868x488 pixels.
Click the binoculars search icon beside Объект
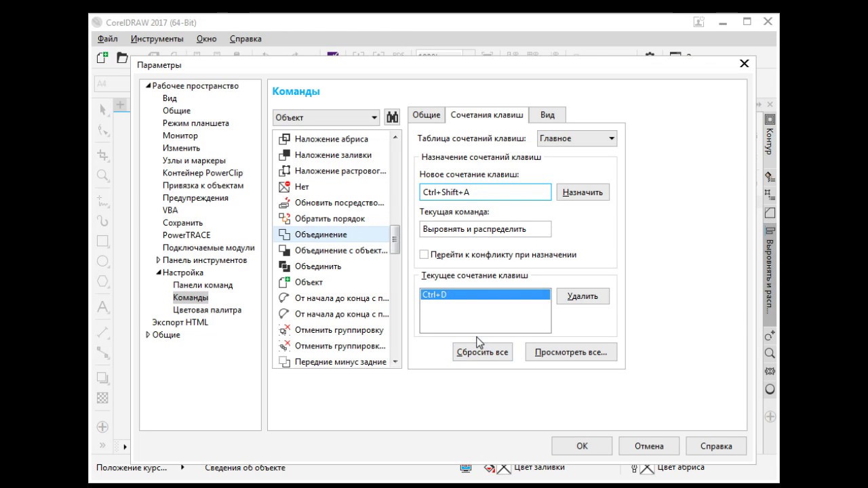click(x=392, y=117)
